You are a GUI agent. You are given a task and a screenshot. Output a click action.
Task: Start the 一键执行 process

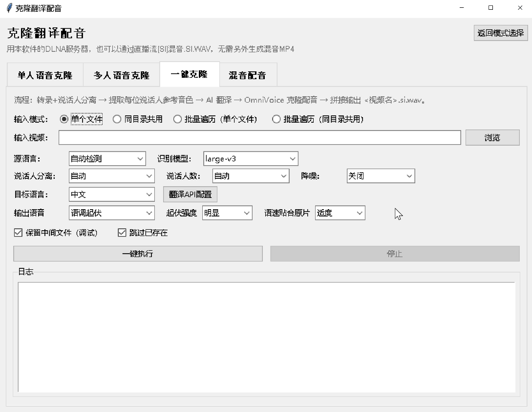(x=138, y=254)
